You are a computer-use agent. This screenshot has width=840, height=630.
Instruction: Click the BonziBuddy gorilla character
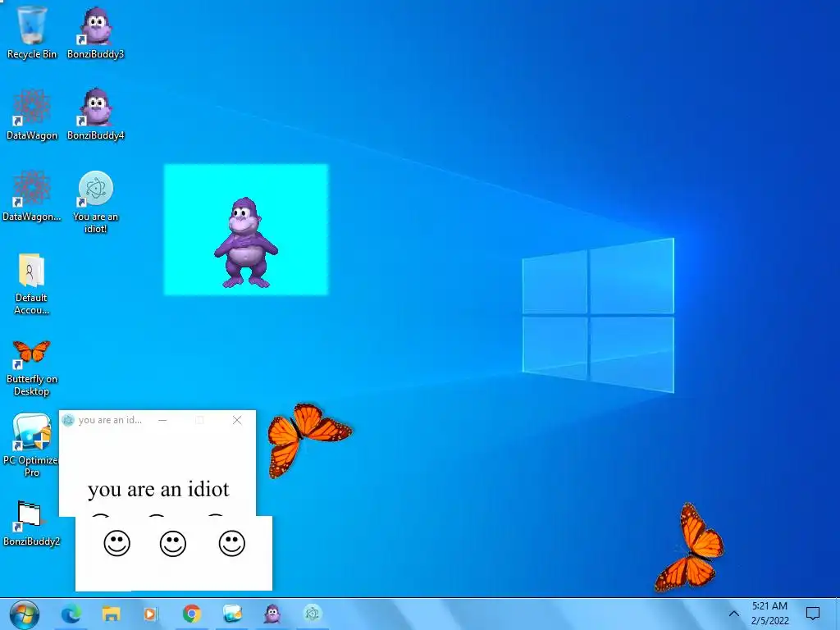246,243
